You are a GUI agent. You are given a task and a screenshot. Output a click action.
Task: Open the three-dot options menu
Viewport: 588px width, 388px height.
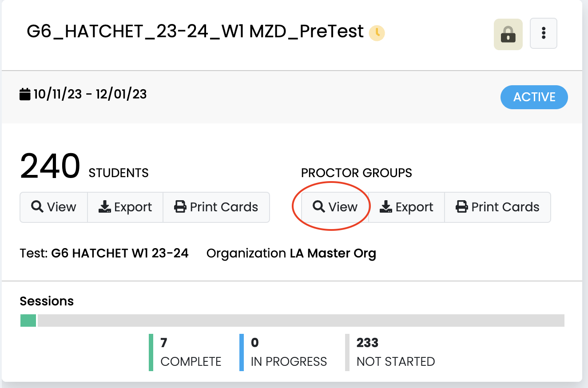pos(544,33)
